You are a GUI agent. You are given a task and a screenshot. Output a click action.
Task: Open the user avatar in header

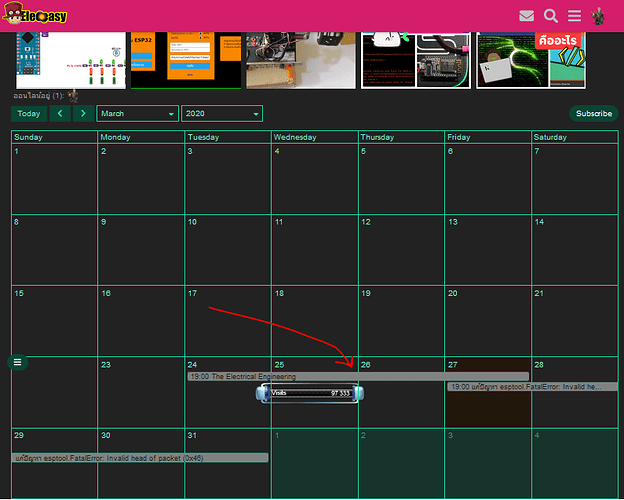(598, 16)
